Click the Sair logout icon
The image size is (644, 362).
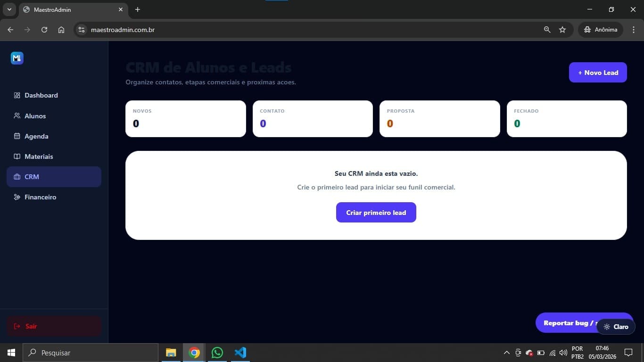[x=16, y=326]
